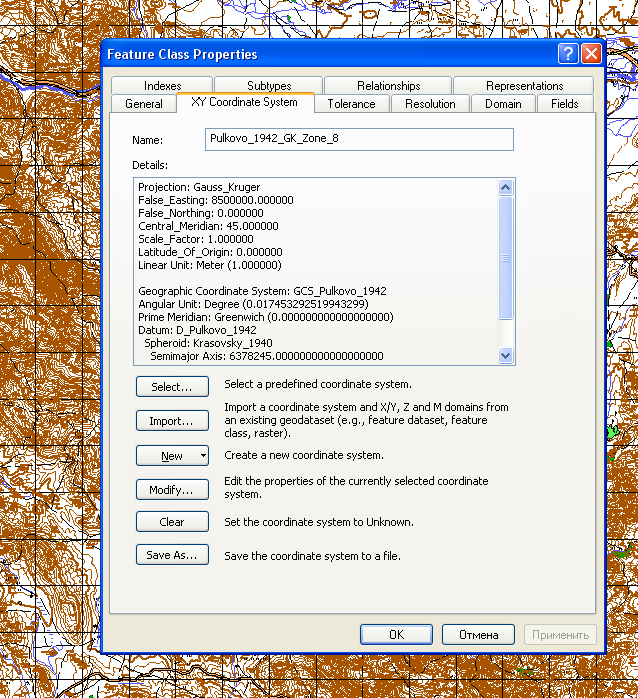The height and width of the screenshot is (698, 638).
Task: Click the XY Coordinate System tab
Action: tap(244, 102)
